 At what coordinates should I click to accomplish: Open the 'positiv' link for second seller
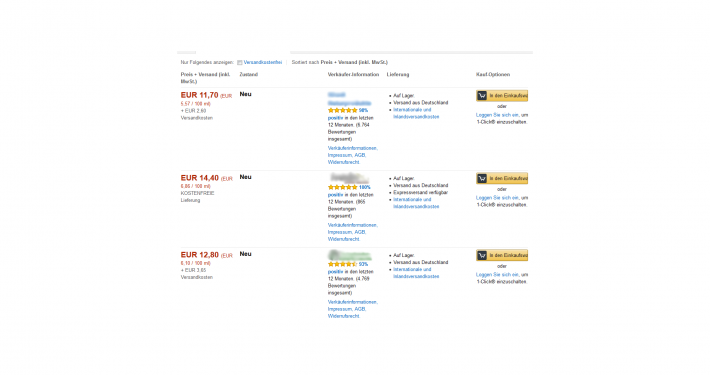coord(336,195)
